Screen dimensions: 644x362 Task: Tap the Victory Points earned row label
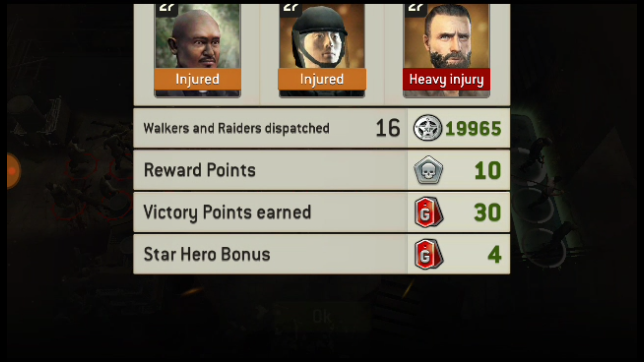227,212
